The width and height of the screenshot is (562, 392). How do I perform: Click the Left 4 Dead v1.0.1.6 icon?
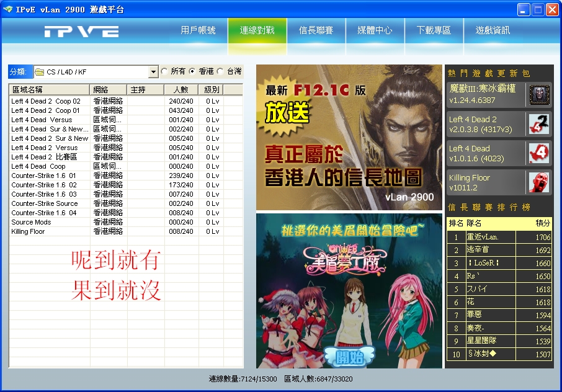click(540, 153)
